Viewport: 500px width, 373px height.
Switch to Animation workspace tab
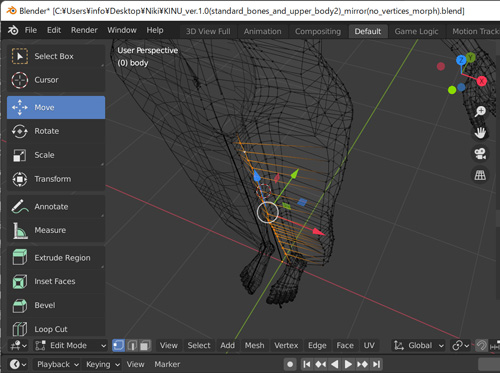click(x=262, y=31)
